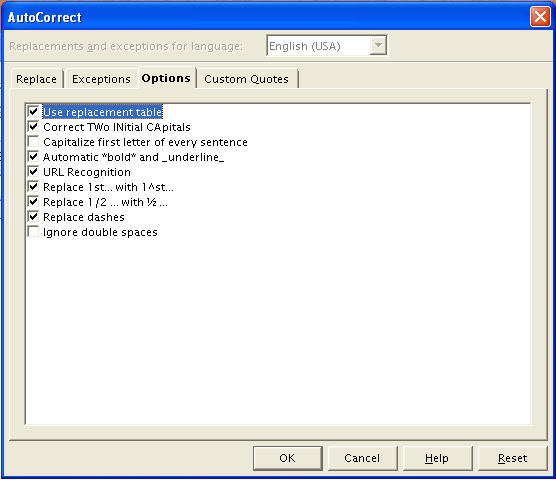Select the 'Ignore double spaces' row text
Image resolution: width=556 pixels, height=480 pixels.
click(100, 232)
